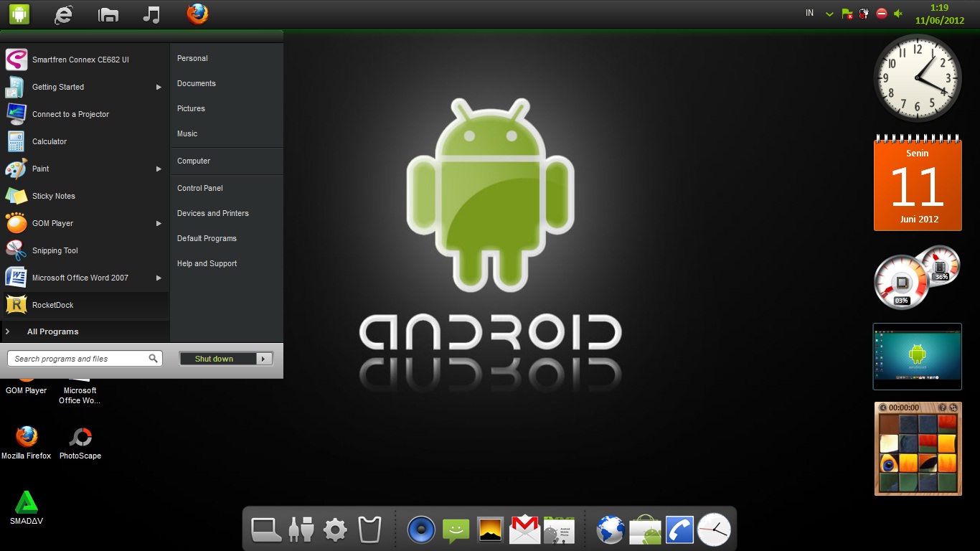Select Devices and Printers in the Start menu
Viewport: 980px width, 551px height.
(x=212, y=213)
